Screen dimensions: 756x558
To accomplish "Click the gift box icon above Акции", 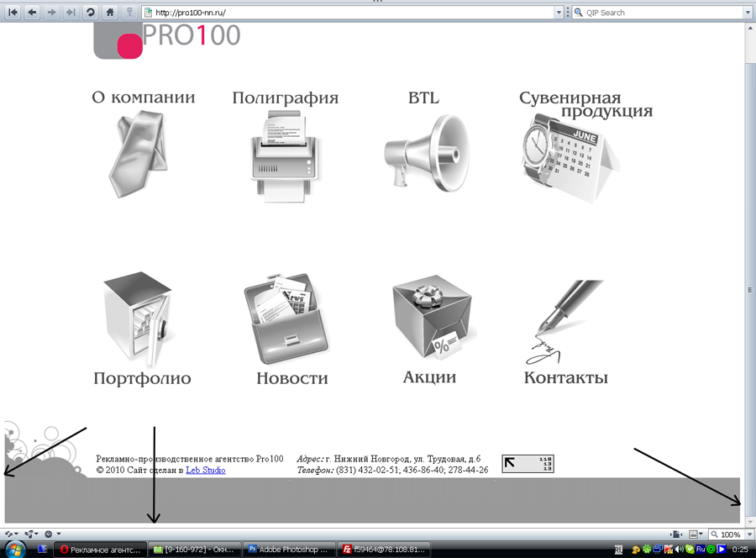I will [x=432, y=321].
